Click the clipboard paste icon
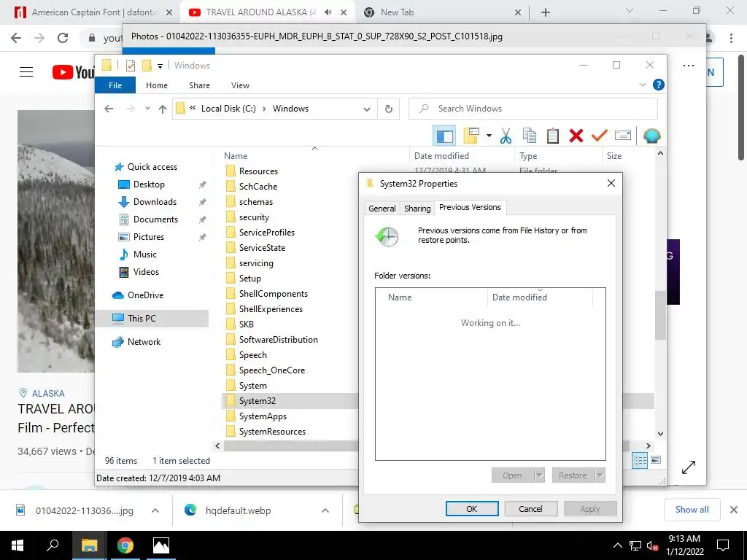747x560 pixels. (553, 136)
